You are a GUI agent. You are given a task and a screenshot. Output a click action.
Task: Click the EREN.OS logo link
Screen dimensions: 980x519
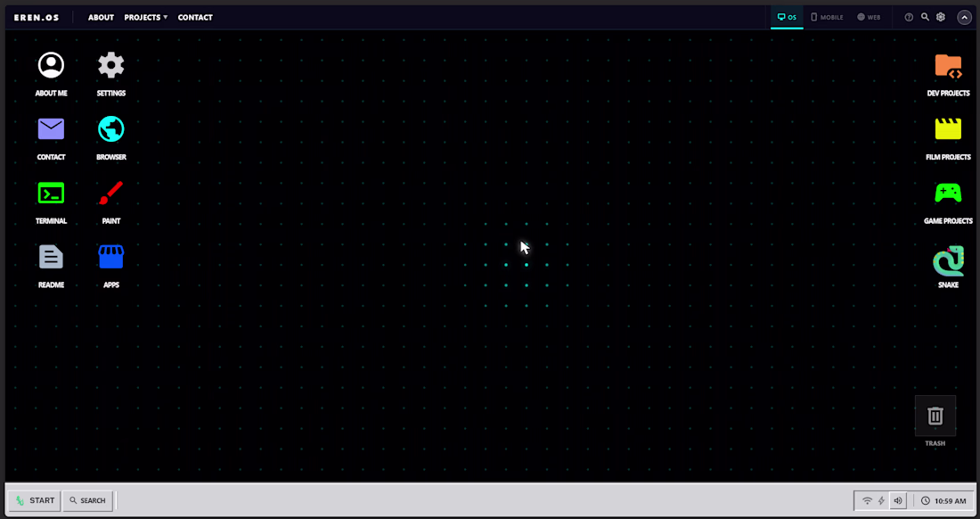[x=37, y=18]
